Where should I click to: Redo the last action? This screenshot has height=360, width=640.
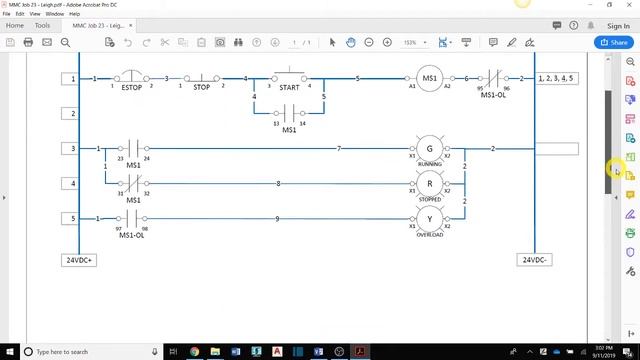(x=147, y=42)
